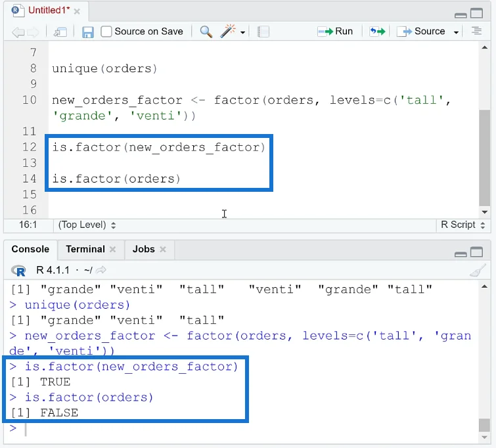The width and height of the screenshot is (496, 448).
Task: Click the 16:1 cursor position indicator
Action: (28, 225)
